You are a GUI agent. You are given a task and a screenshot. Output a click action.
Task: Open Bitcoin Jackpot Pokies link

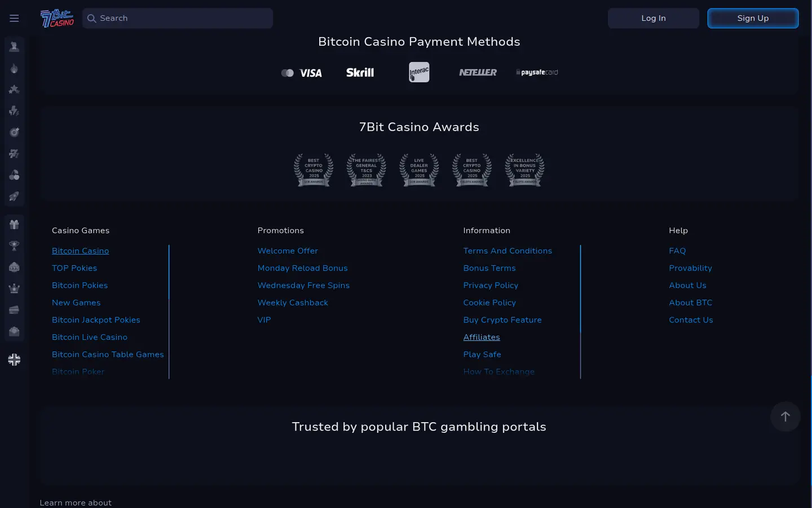point(96,320)
